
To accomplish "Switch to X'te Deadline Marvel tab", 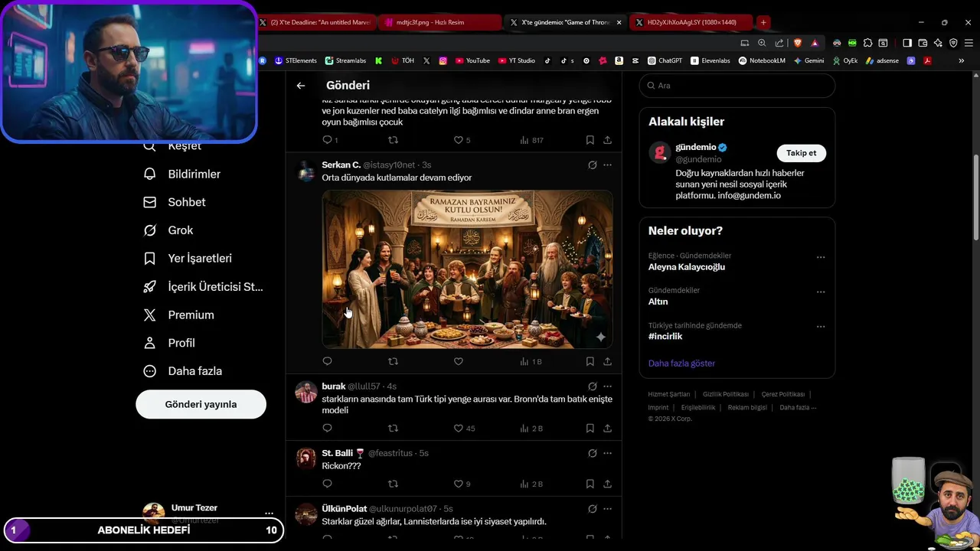I will click(x=315, y=22).
